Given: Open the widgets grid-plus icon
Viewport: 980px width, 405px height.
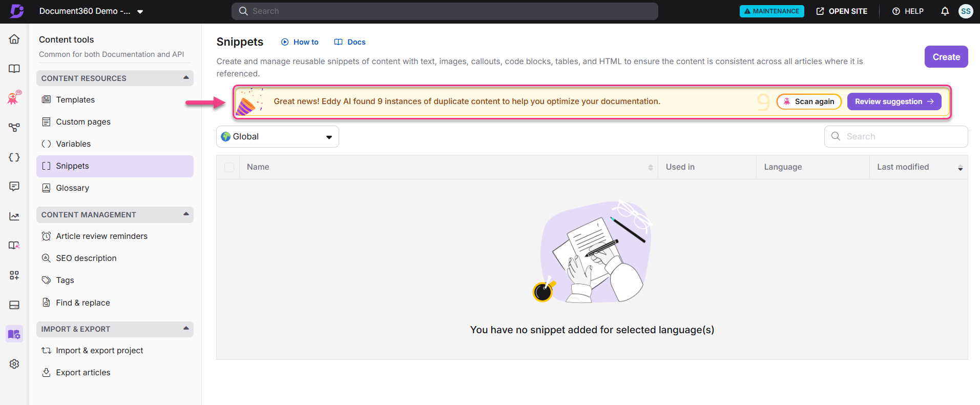Looking at the screenshot, I should click(x=14, y=275).
